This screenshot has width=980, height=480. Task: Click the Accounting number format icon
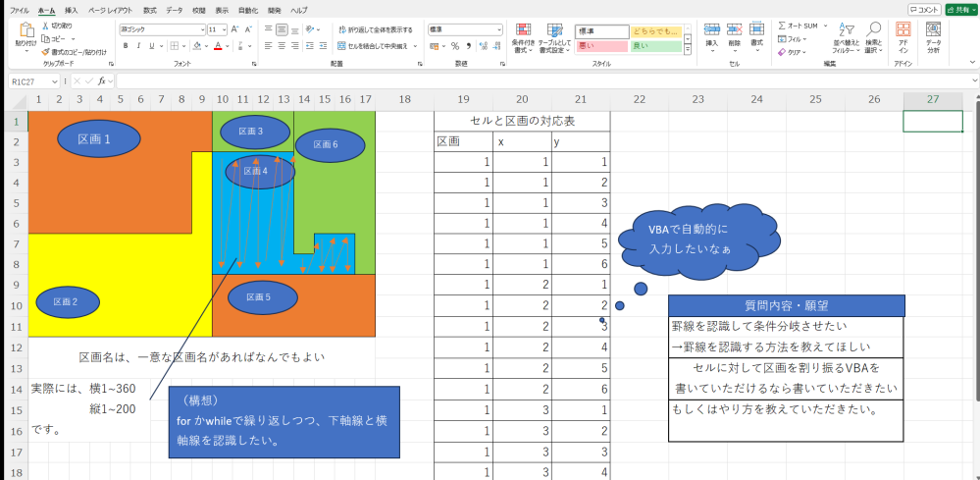434,45
